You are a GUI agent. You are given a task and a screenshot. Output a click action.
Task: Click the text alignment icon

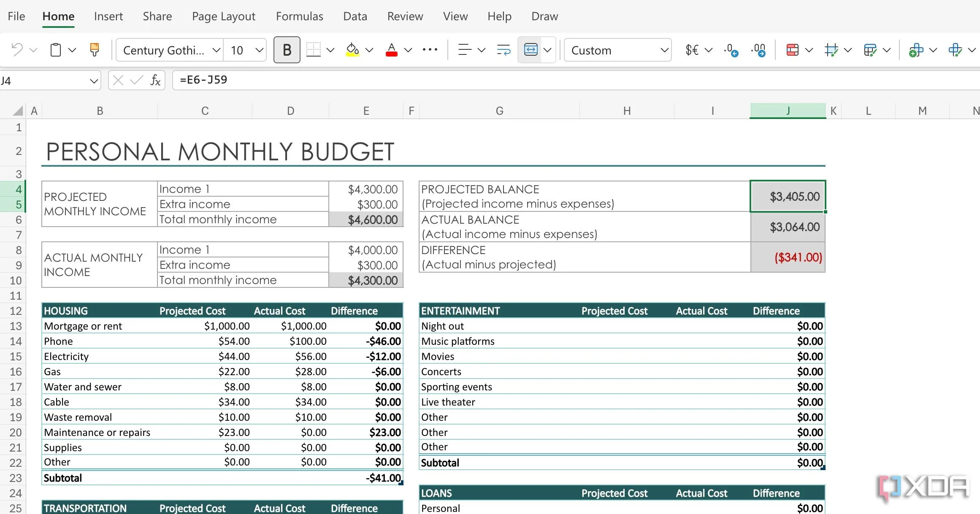[465, 50]
